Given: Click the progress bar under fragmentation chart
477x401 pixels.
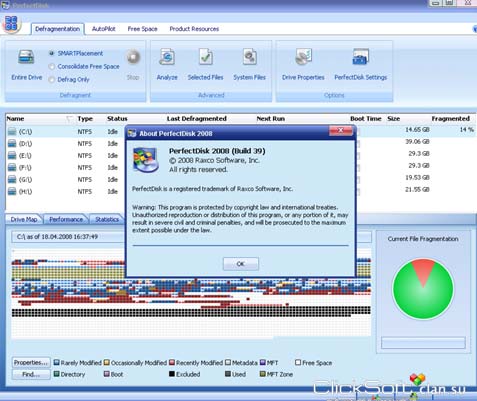Looking at the screenshot, I should [423, 343].
